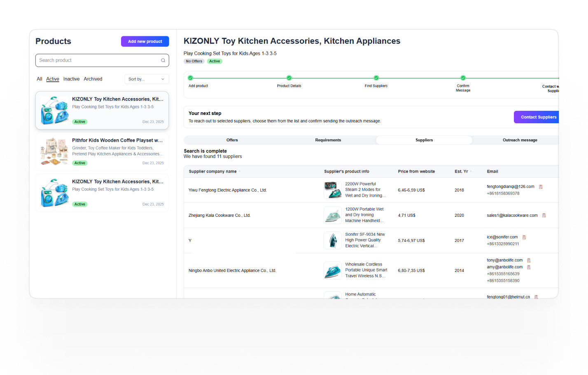Viewport: 588px width, 375px height.
Task: Click Wholesale Cordless Portable Unique Smart description
Action: 366,270
